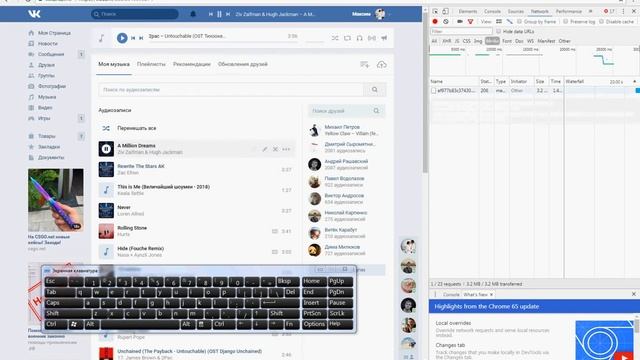This screenshot has height=360, width=640.
Task: Remove the A Million Dreams track
Action: 275,149
